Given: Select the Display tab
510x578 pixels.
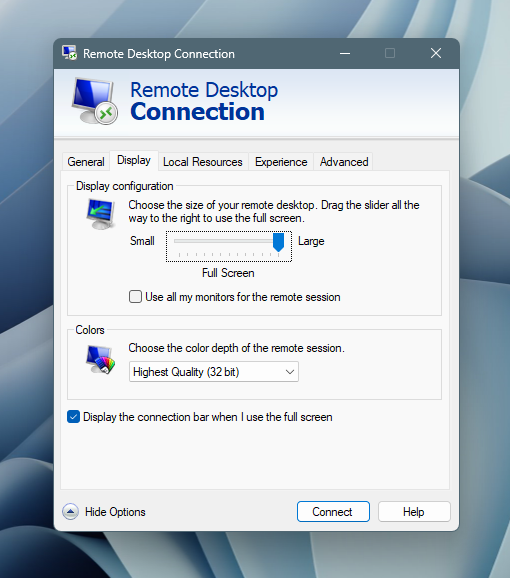Looking at the screenshot, I should pos(134,160).
